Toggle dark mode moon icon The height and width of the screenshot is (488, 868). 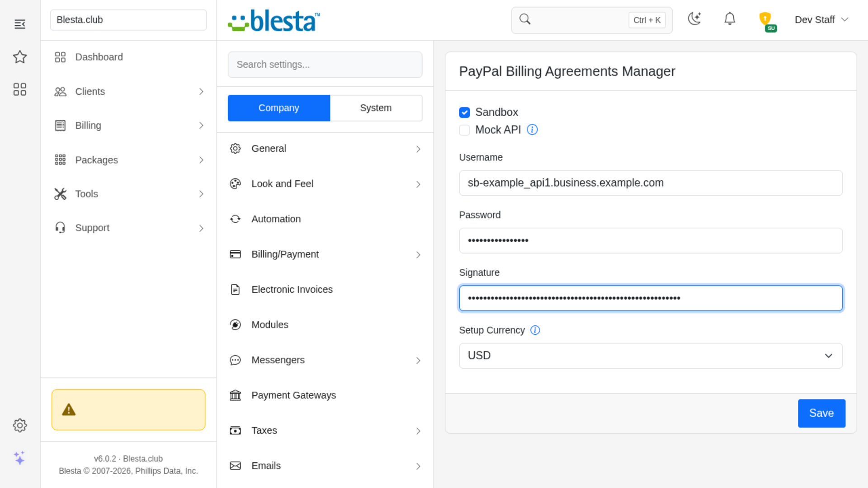click(x=694, y=19)
